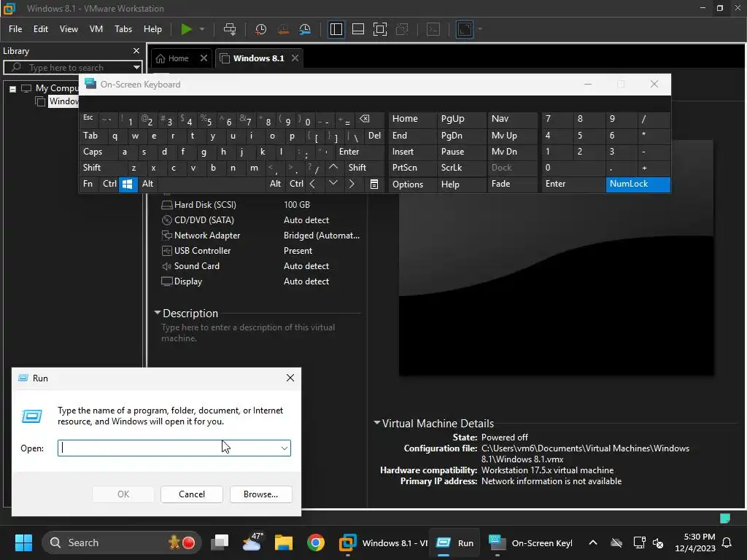Open the VM menu
The width and height of the screenshot is (747, 560).
click(96, 29)
